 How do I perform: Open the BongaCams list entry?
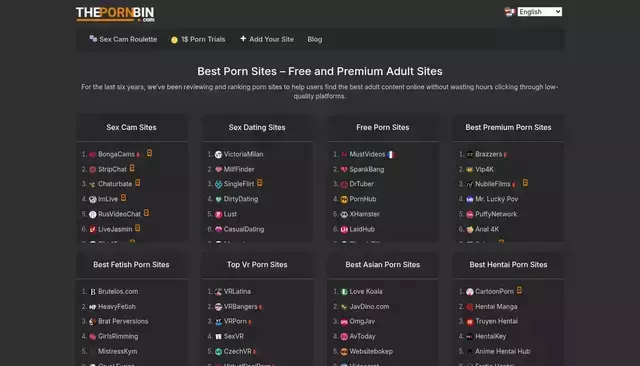[x=116, y=154]
